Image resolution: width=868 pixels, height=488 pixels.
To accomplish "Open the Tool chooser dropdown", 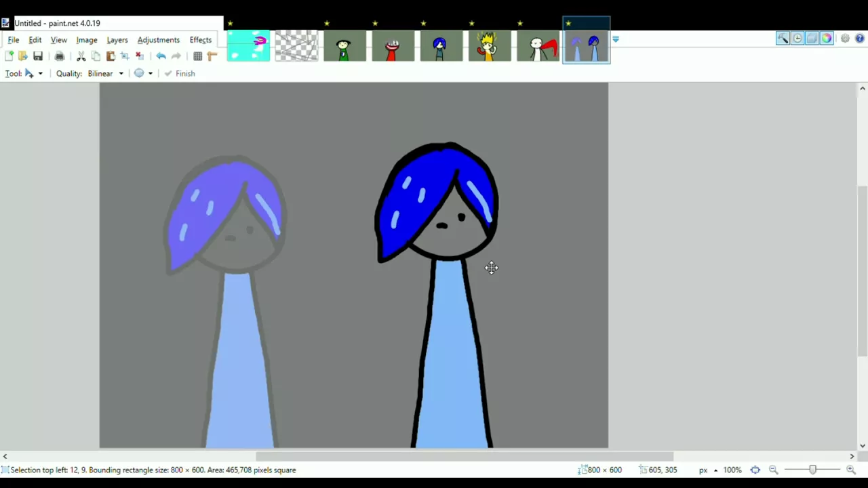I will pos(33,73).
